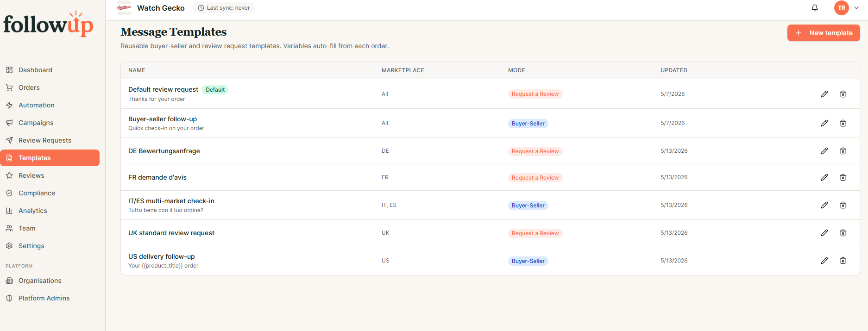Edit the UK standard review request template

pyautogui.click(x=824, y=233)
